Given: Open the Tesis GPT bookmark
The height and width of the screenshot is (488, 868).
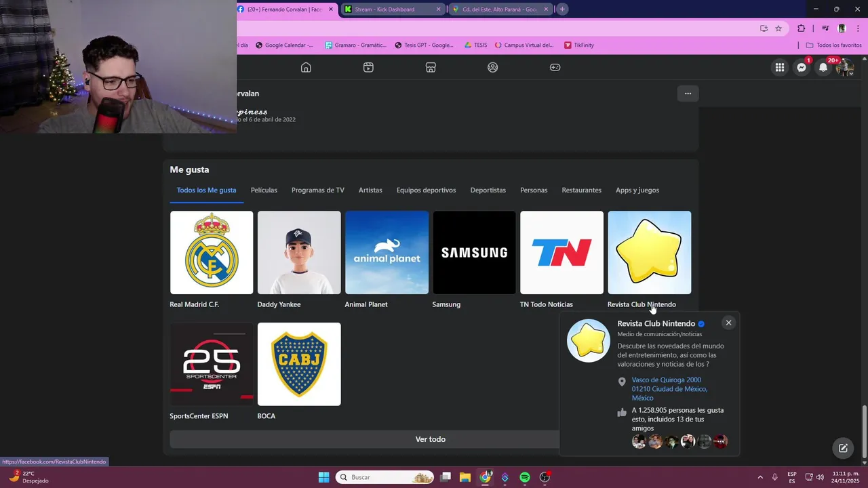Looking at the screenshot, I should click(x=424, y=45).
